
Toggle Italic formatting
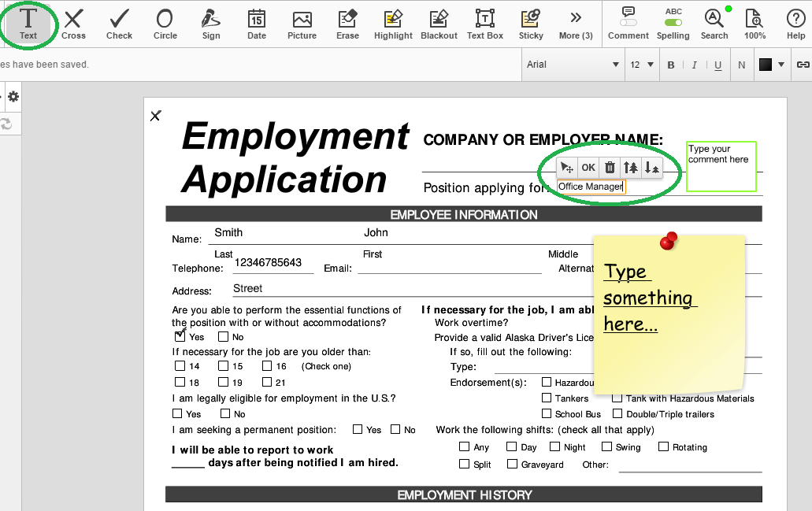[695, 65]
